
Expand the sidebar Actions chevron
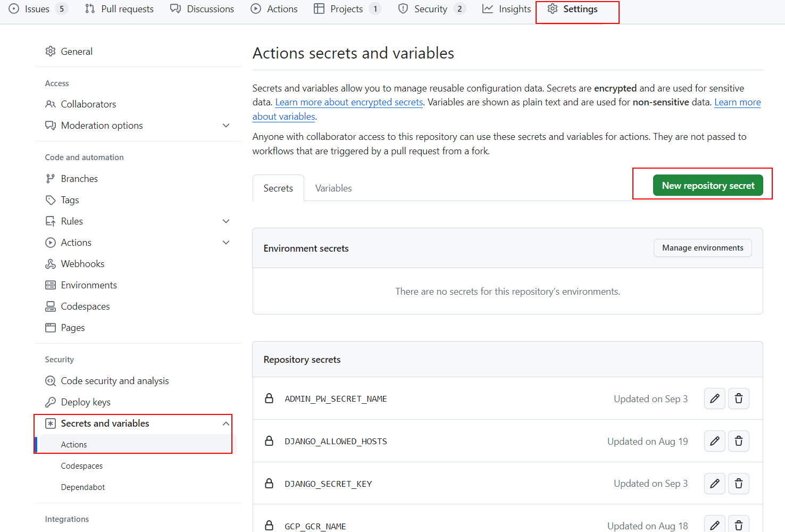(x=226, y=243)
